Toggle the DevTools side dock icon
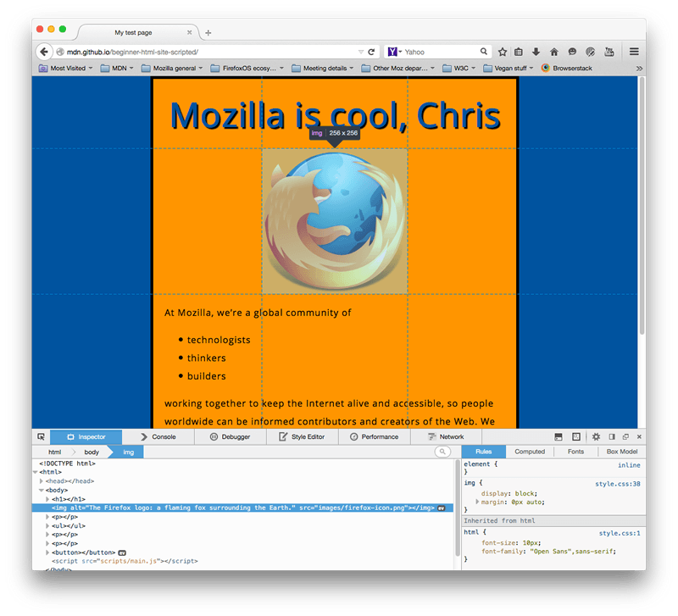Image resolution: width=678 pixels, height=616 pixels. (x=611, y=436)
